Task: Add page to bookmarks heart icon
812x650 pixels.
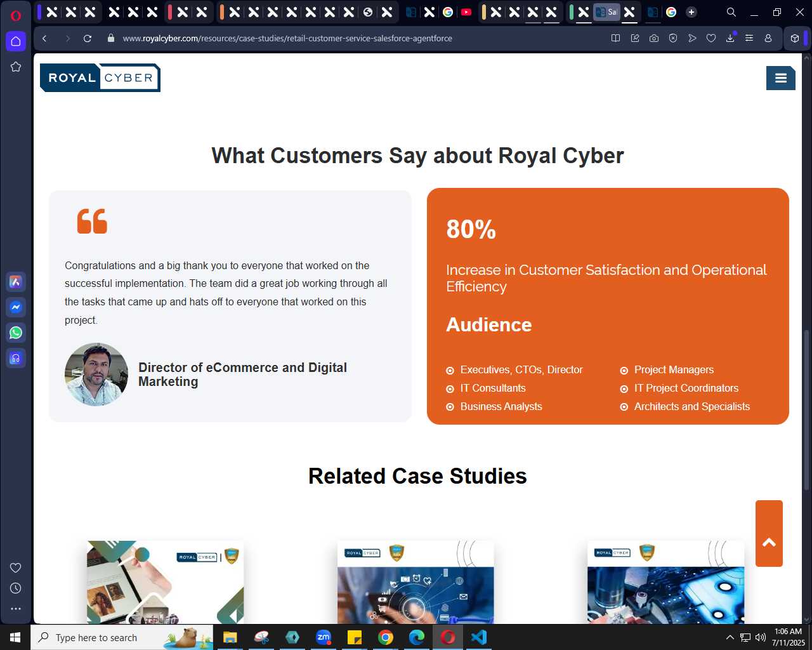Action: pos(711,38)
